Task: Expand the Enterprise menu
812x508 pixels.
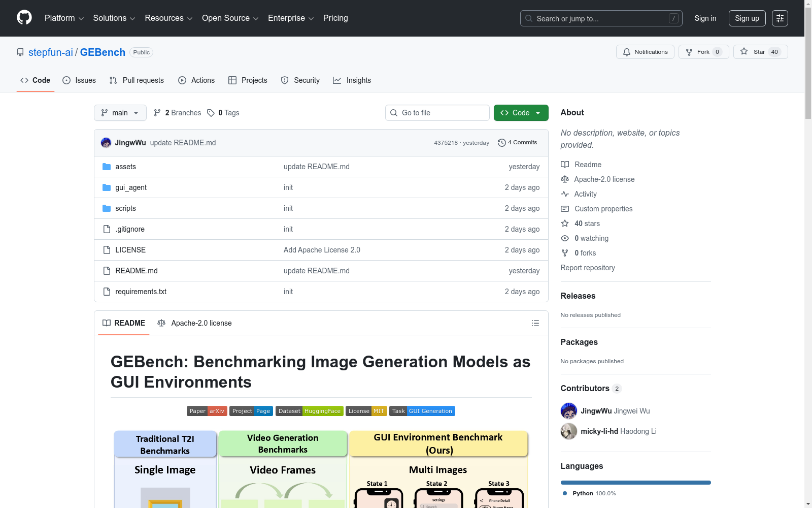Action: click(291, 18)
